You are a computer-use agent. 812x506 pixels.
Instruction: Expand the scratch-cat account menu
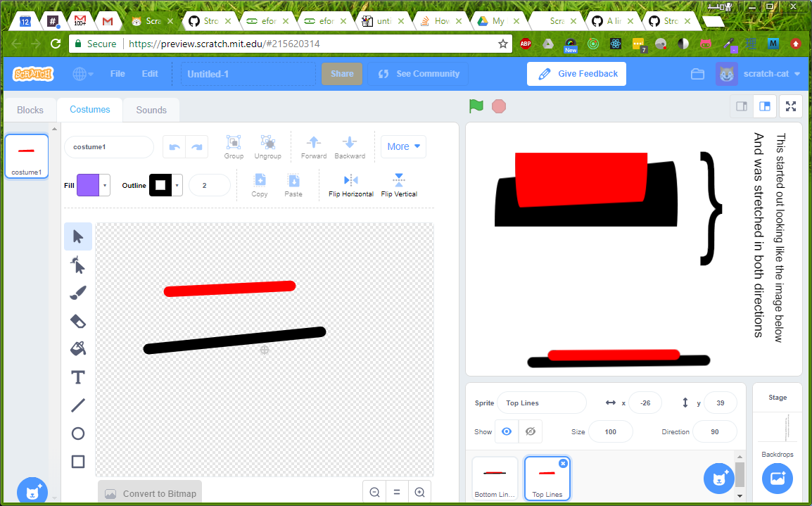tap(767, 73)
